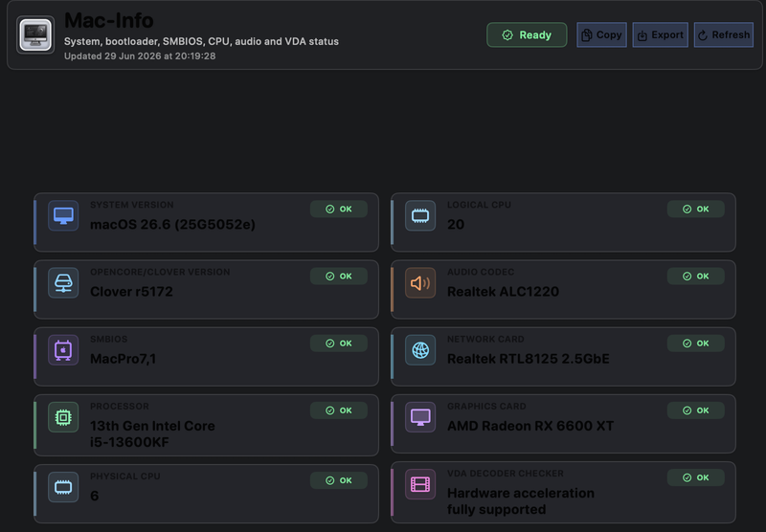This screenshot has height=532, width=766.
Task: Click the PHYSICAL CPU label
Action: (125, 477)
